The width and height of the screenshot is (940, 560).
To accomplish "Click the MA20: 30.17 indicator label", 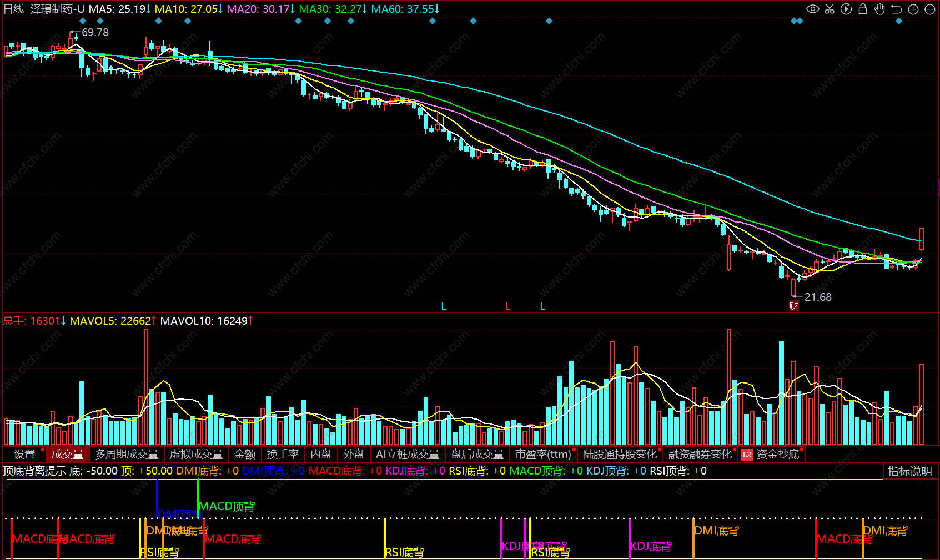I will pos(261,9).
